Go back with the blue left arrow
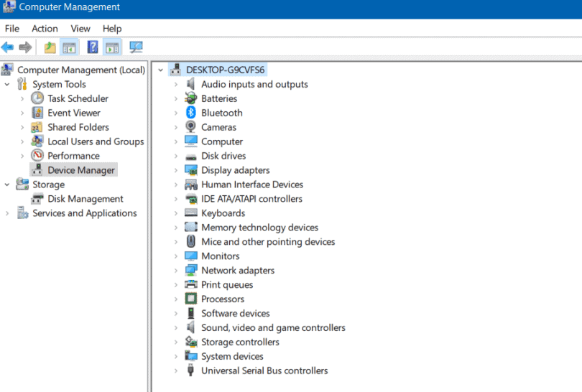582x392 pixels. [7, 47]
